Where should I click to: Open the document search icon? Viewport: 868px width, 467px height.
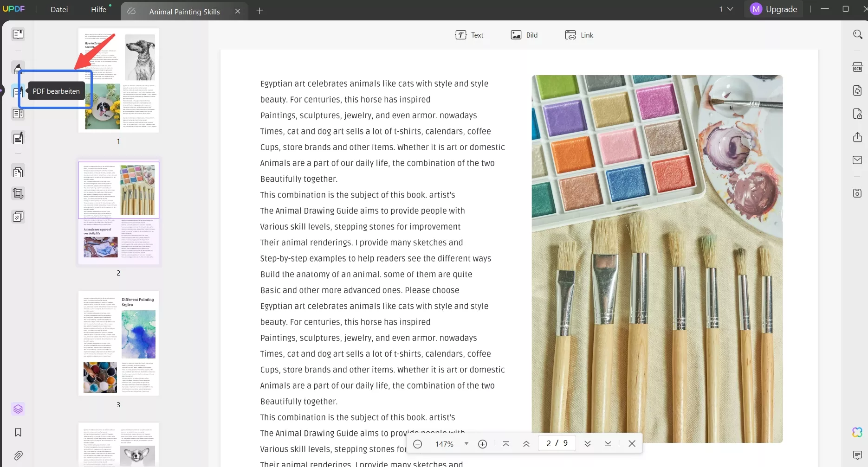857,33
